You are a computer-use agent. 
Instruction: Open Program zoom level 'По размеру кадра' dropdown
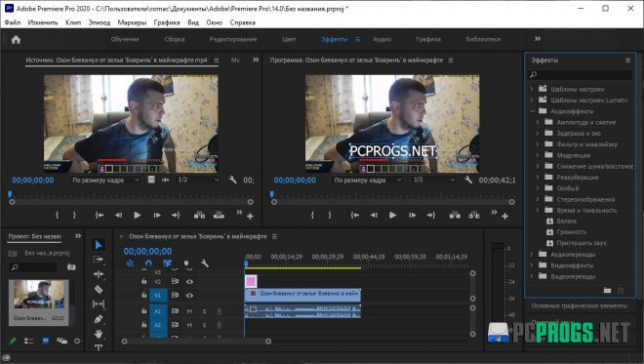367,180
